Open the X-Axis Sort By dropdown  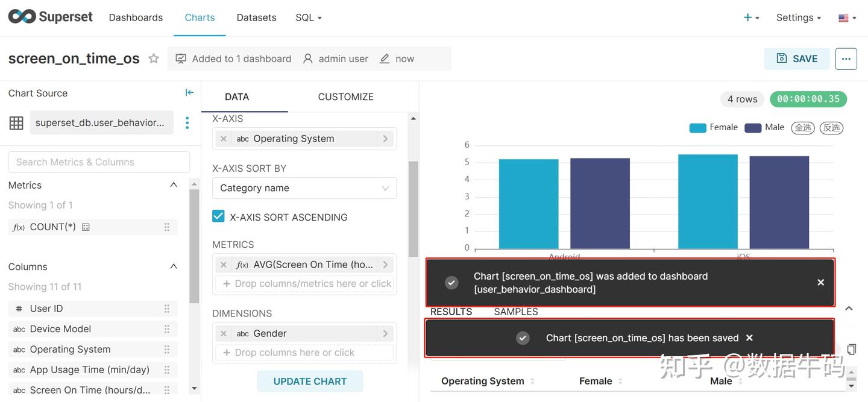pyautogui.click(x=304, y=188)
